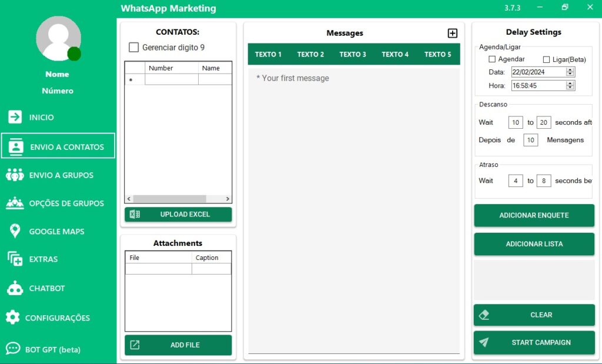Decrease the Data value with down spinner
The width and height of the screenshot is (602, 364).
pos(570,74)
